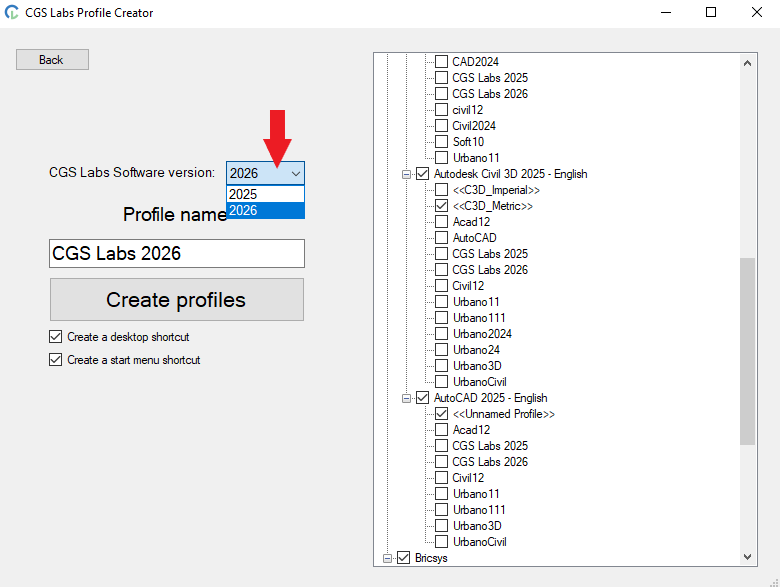Collapse Autodesk Civil 3D 2025 - English node

406,174
